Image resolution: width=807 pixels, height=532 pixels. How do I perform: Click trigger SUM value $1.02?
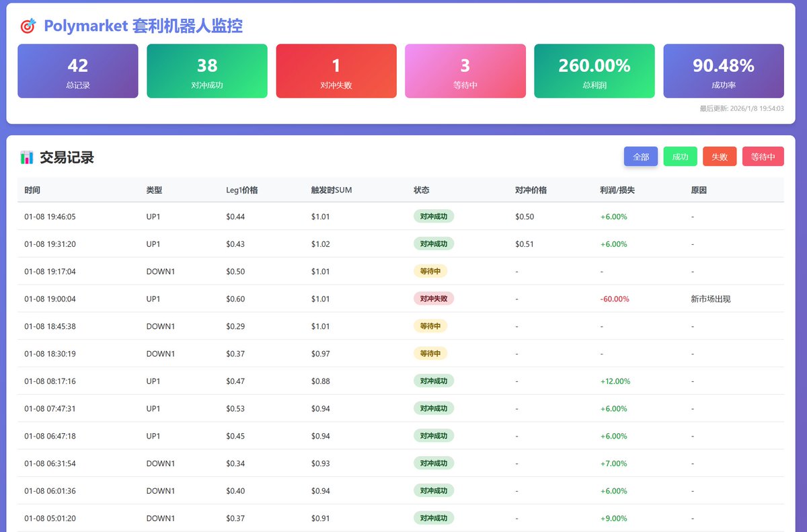point(321,244)
